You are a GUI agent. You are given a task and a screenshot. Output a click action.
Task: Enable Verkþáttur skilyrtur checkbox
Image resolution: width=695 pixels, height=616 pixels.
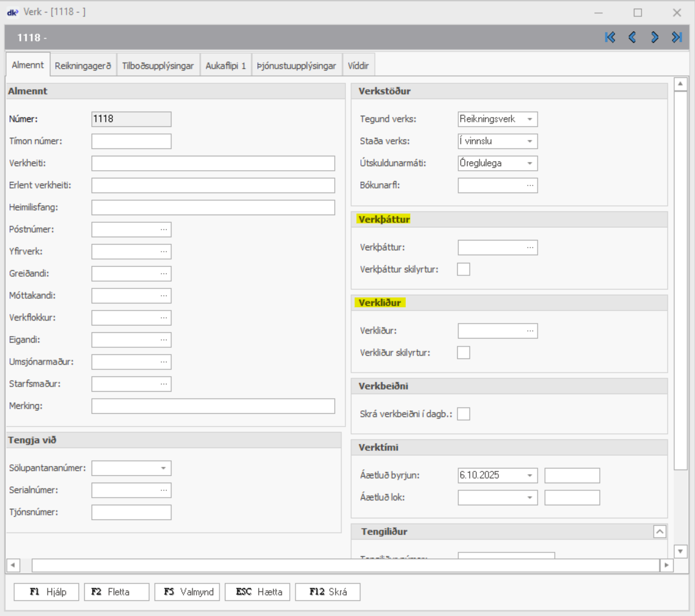click(463, 269)
